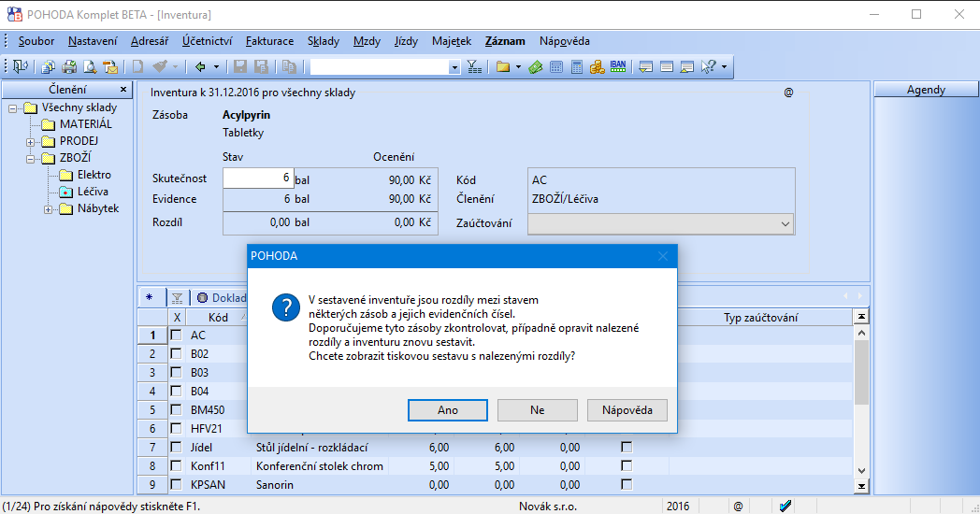
Task: Collapse the ZBOŽÍ folder node
Action: click(30, 159)
